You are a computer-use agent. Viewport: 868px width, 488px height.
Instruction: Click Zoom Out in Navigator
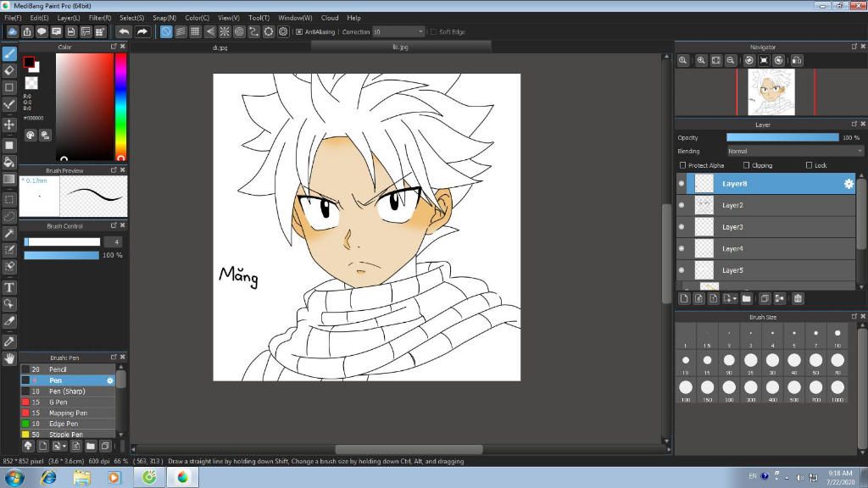click(x=731, y=60)
